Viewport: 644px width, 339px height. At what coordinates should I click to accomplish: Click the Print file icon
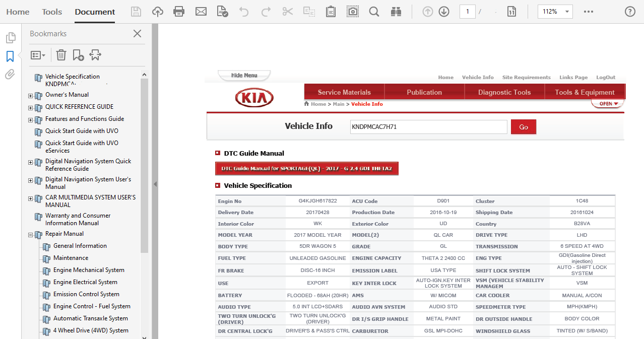(x=179, y=12)
